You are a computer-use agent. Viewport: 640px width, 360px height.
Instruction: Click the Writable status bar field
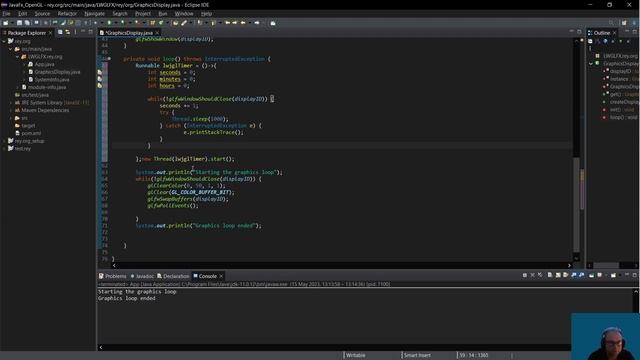tap(356, 355)
